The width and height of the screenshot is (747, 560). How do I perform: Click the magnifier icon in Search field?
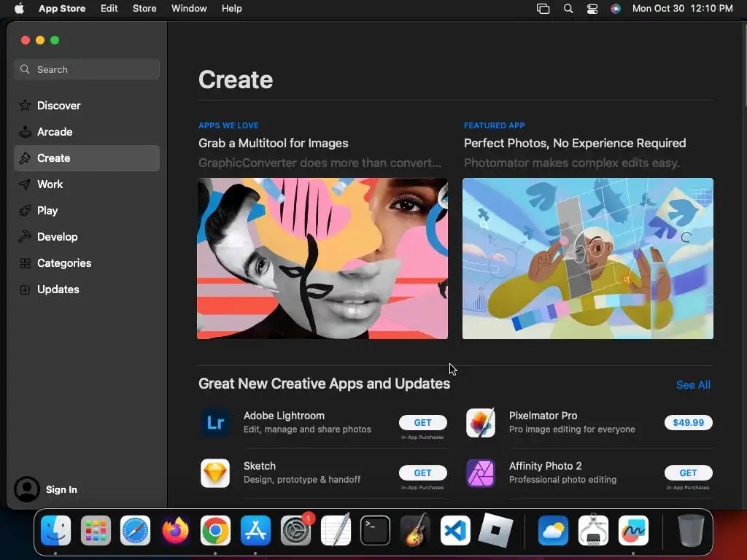click(25, 69)
